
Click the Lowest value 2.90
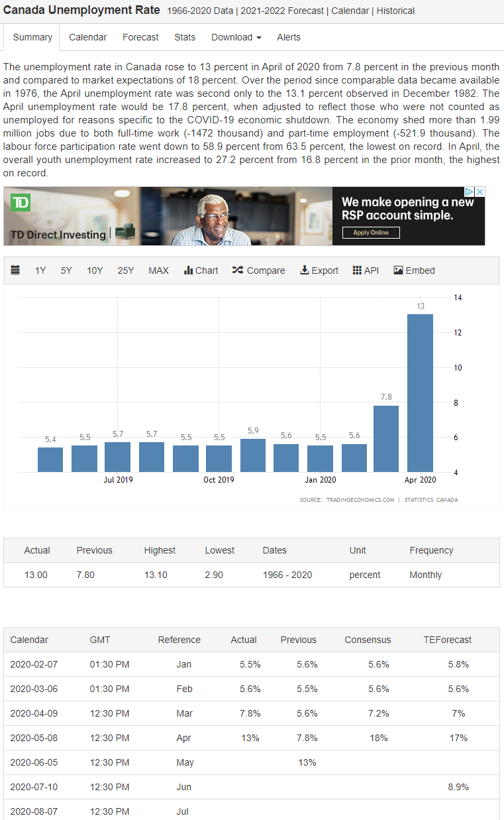pos(214,575)
